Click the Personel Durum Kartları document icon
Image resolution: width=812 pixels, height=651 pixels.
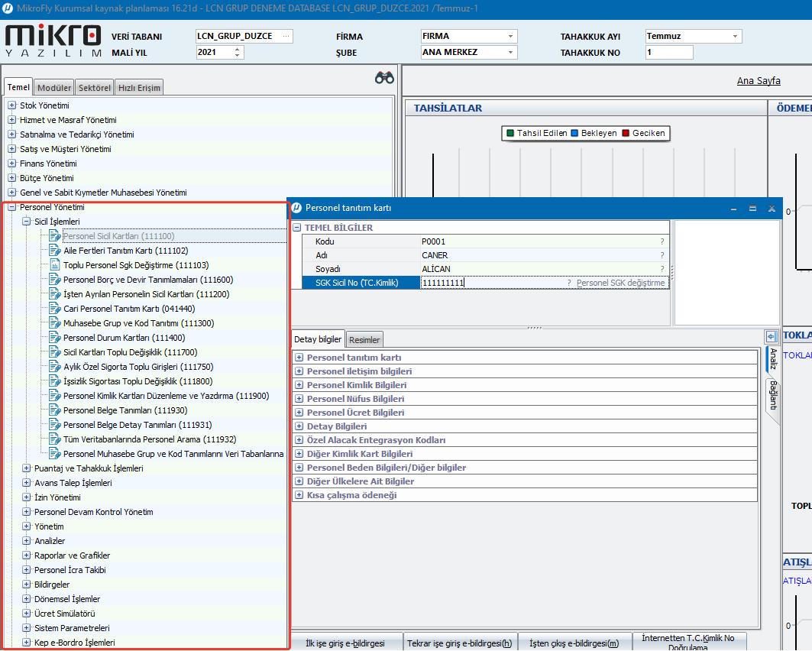(54, 338)
